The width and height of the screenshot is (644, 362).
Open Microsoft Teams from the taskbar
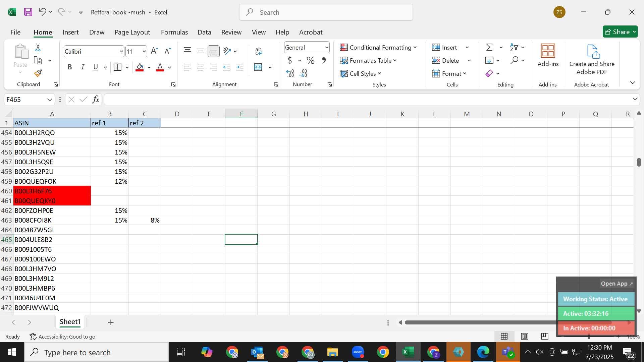click(508, 352)
